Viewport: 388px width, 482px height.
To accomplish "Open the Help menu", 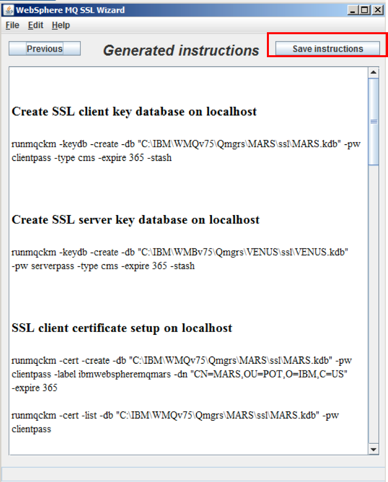I will coord(61,25).
